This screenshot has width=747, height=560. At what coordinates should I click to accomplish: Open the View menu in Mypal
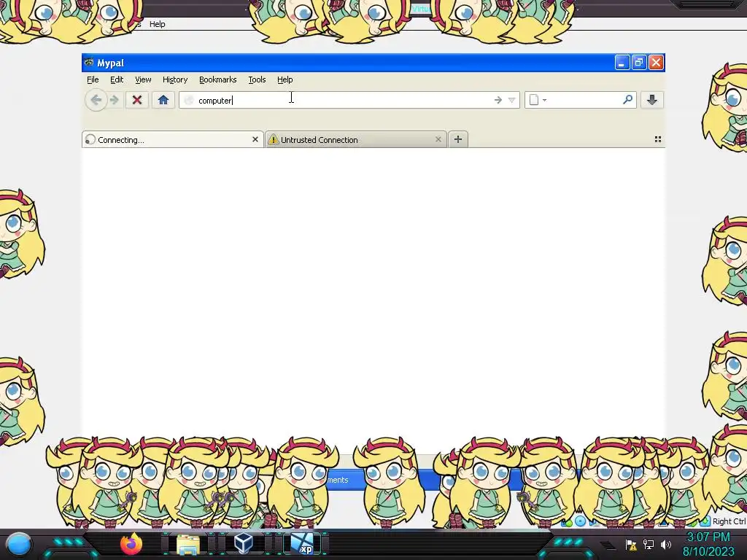[x=143, y=79]
